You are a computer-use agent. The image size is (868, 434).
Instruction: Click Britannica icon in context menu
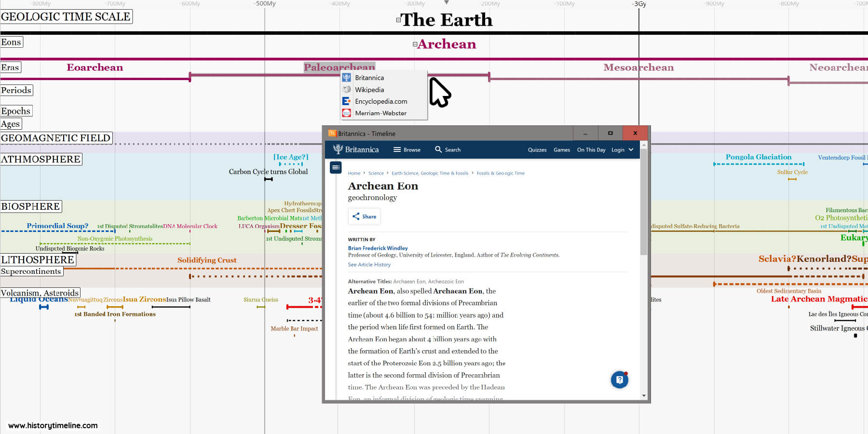346,78
